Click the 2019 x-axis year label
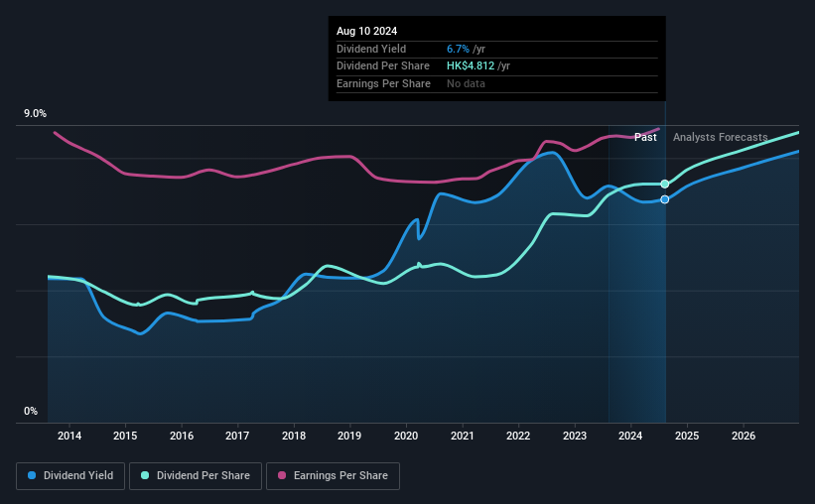Viewport: 815px width, 504px height. (349, 436)
